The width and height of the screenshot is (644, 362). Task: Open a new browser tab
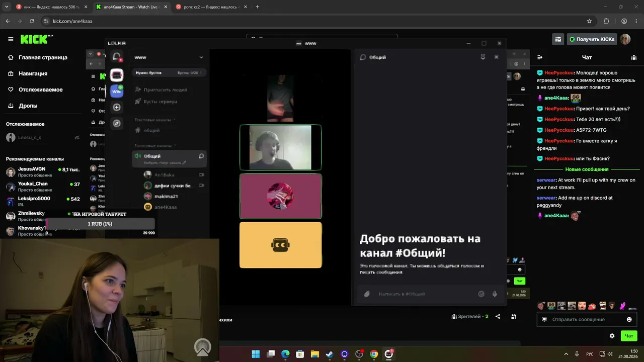coord(258,7)
